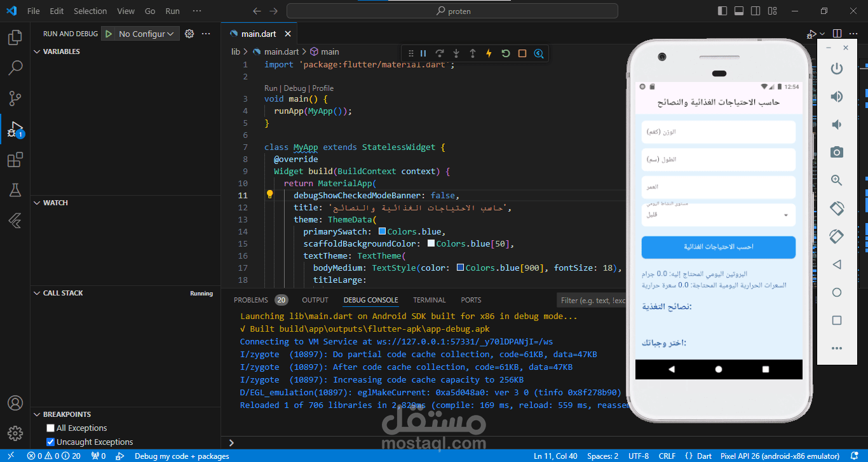Screen dimensions: 868x462
Task: Open the Run menu
Action: tap(172, 11)
